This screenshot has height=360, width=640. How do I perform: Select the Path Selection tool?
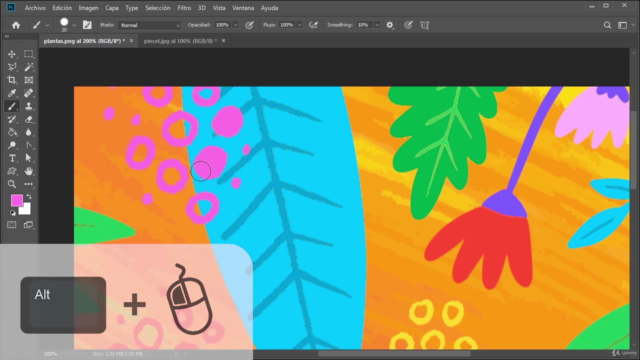[x=29, y=158]
